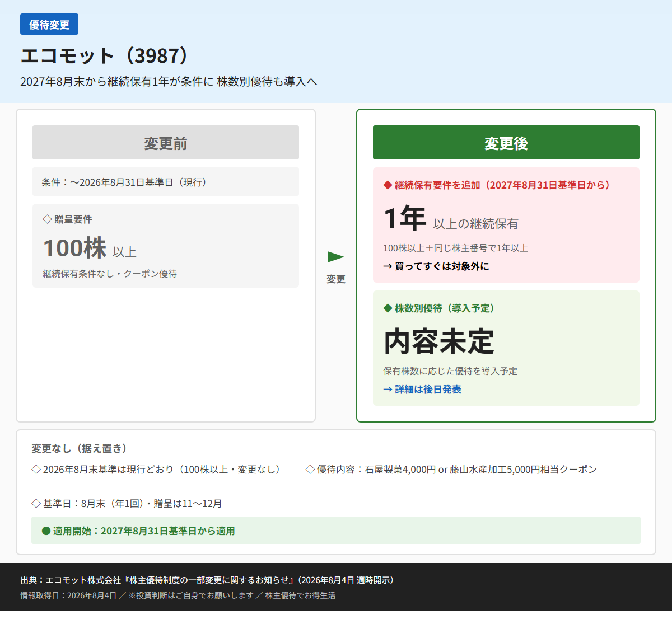Click → 買ってすぐは対象外に line

(436, 266)
